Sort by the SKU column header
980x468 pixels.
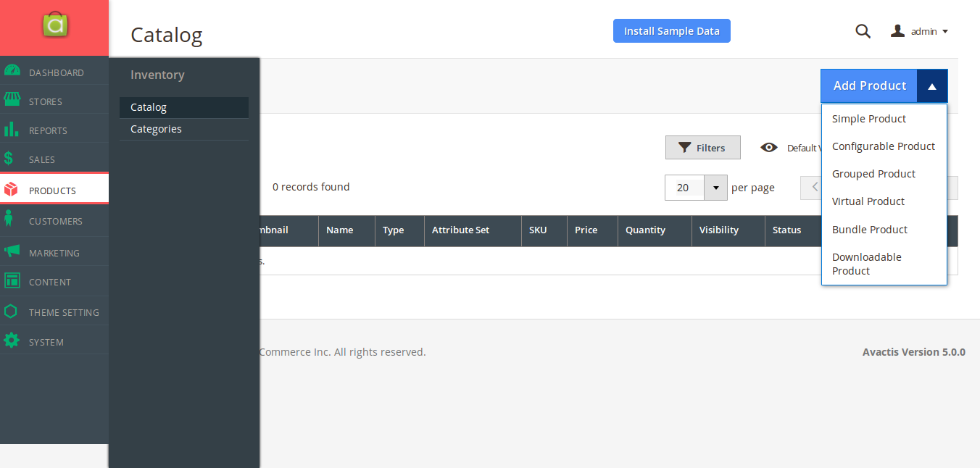click(x=544, y=230)
